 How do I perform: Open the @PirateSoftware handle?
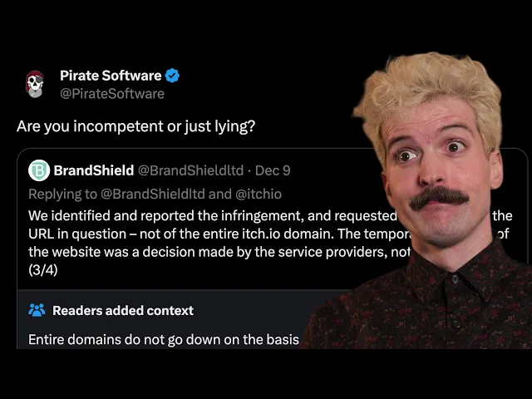point(112,94)
